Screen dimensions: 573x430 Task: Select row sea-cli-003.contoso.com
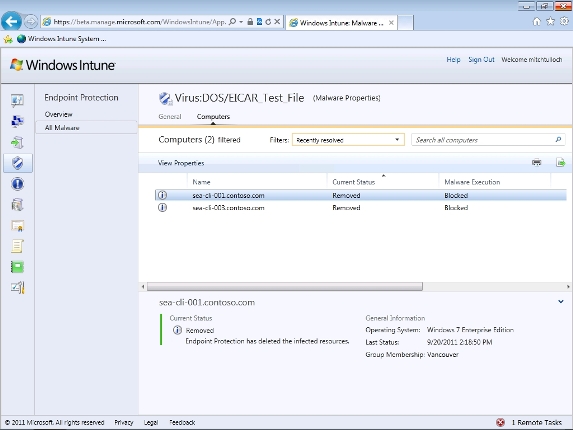click(361, 208)
